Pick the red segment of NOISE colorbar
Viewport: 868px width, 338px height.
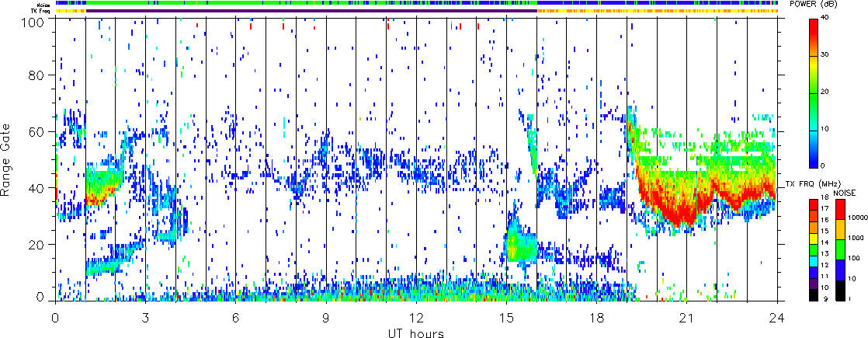coord(840,209)
